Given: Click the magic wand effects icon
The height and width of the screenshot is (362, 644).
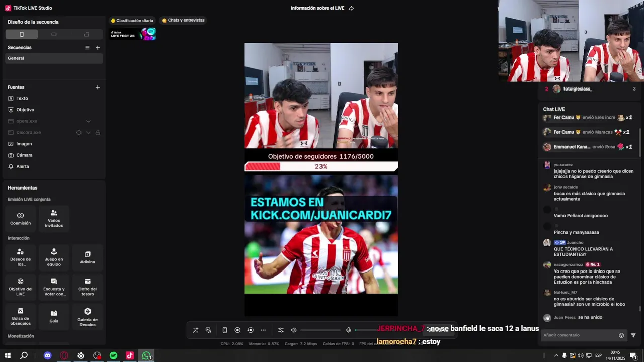Looking at the screenshot, I should click(x=195, y=330).
